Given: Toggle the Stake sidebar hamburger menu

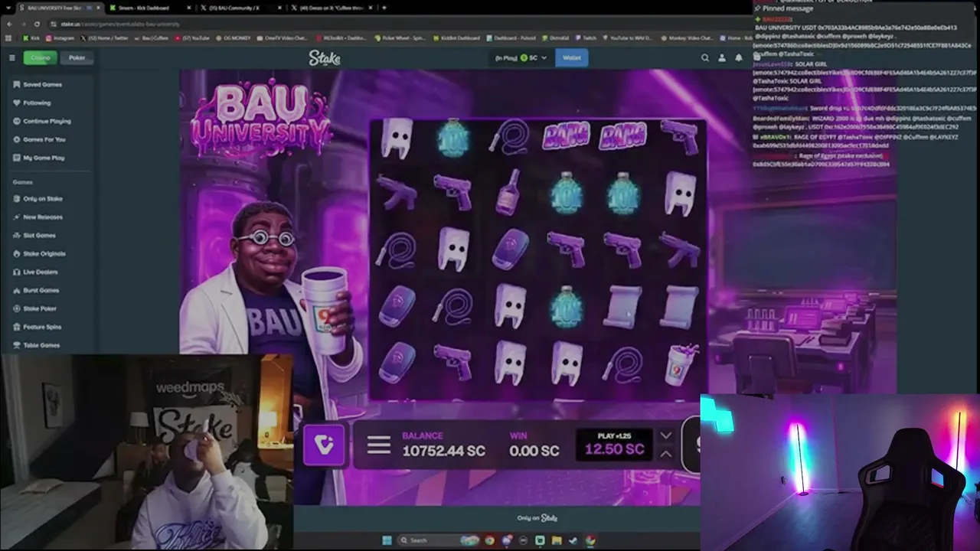Looking at the screenshot, I should [11, 58].
